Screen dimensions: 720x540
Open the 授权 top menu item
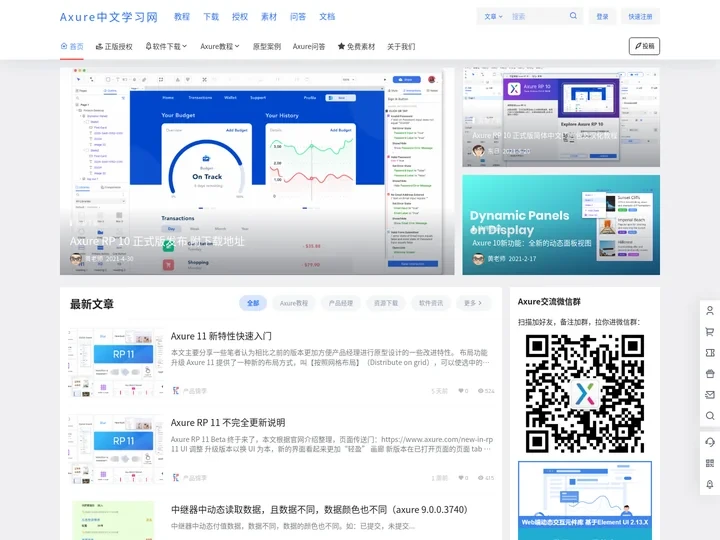pyautogui.click(x=240, y=17)
